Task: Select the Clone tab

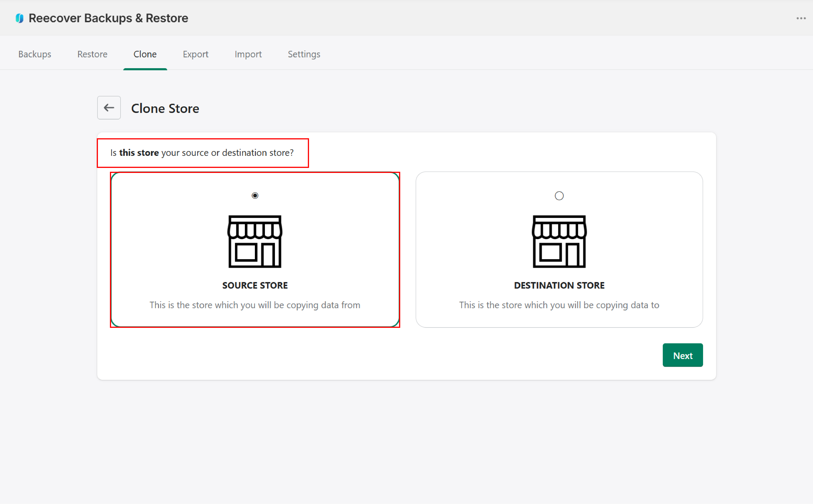Action: (x=145, y=54)
